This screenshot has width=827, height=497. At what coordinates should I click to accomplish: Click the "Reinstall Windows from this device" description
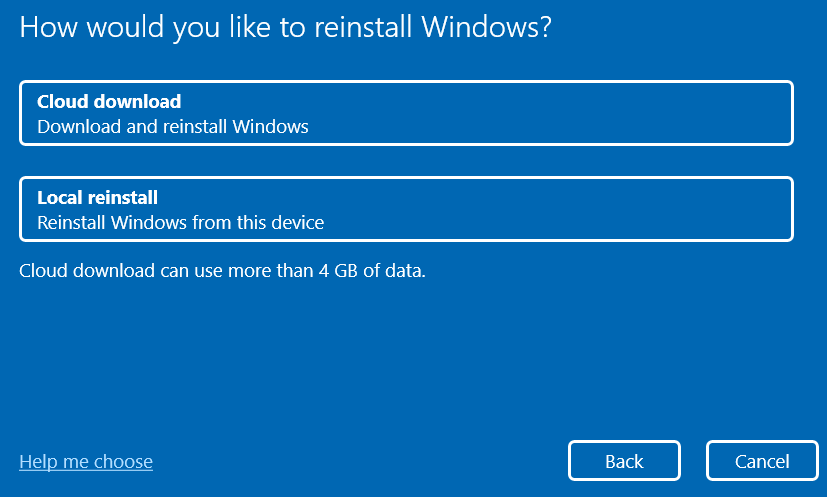pyautogui.click(x=181, y=223)
